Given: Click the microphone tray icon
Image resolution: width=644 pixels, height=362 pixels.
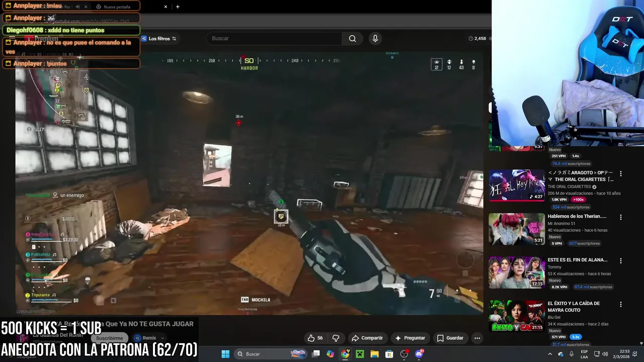Looking at the screenshot, I should [x=572, y=354].
